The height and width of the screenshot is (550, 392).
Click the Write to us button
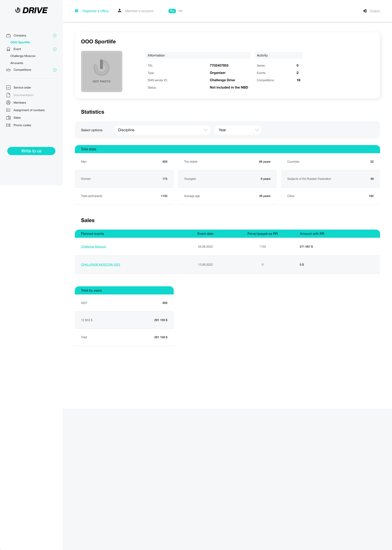[31, 151]
